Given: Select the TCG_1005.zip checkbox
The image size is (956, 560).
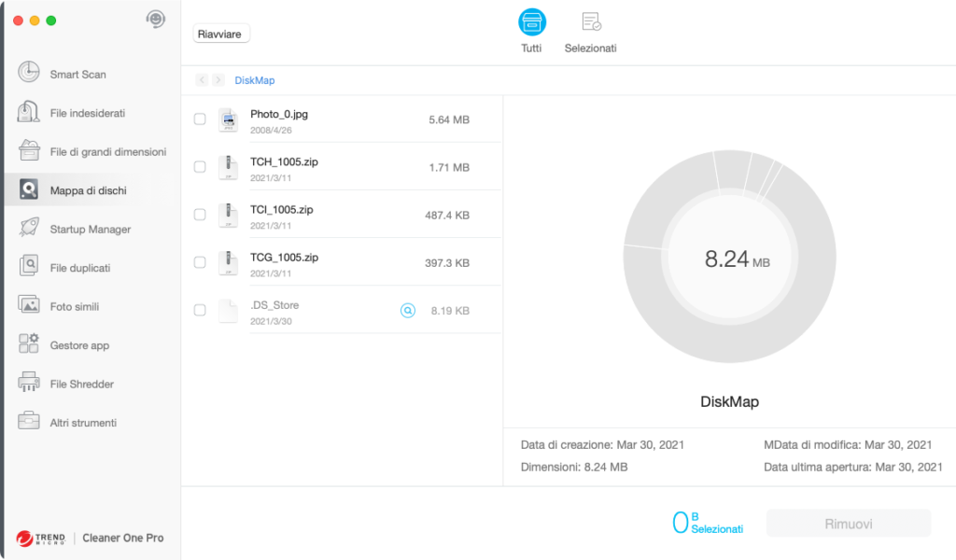Looking at the screenshot, I should click(200, 262).
